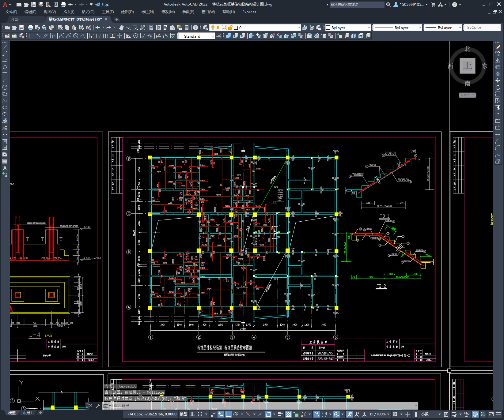This screenshot has height=420, width=504.
Task: Toggle object snap in the status bar
Action: (x=268, y=414)
